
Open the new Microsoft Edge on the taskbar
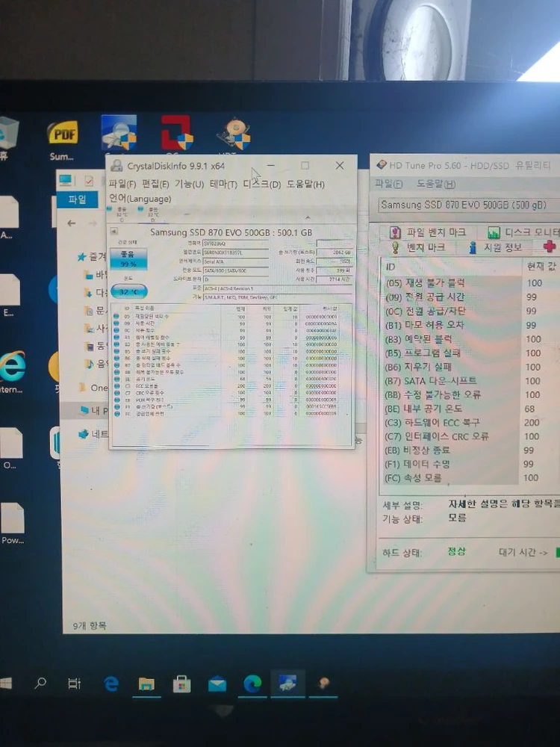(x=252, y=684)
